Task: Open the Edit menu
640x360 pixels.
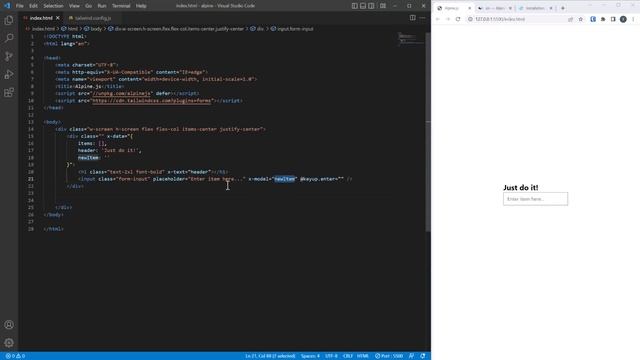Action: point(33,6)
